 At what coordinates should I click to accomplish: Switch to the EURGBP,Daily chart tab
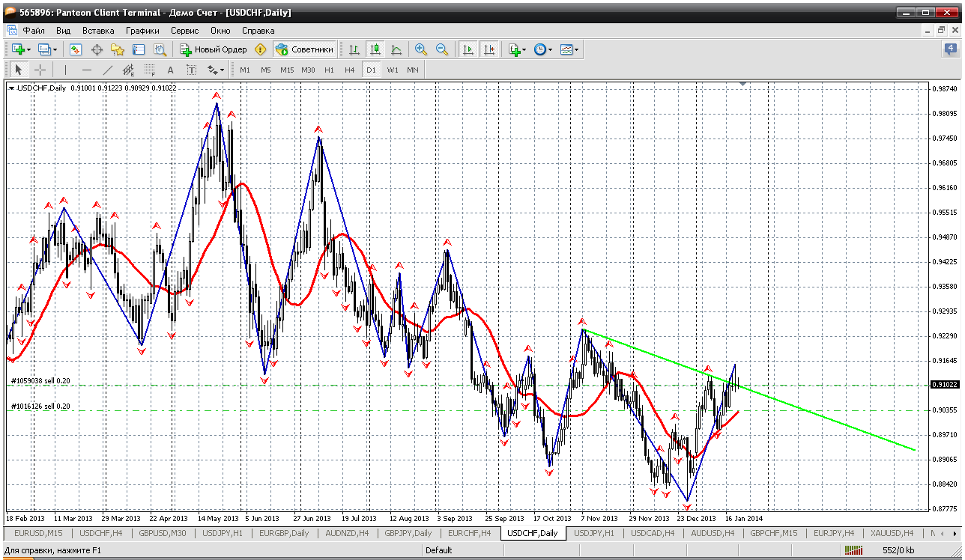(x=283, y=533)
